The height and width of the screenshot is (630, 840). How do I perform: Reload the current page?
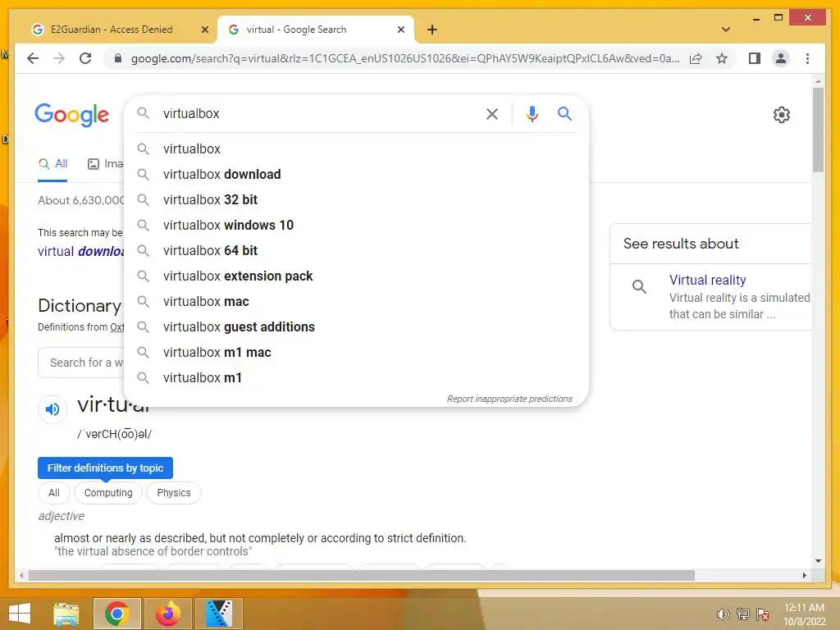pyautogui.click(x=85, y=58)
